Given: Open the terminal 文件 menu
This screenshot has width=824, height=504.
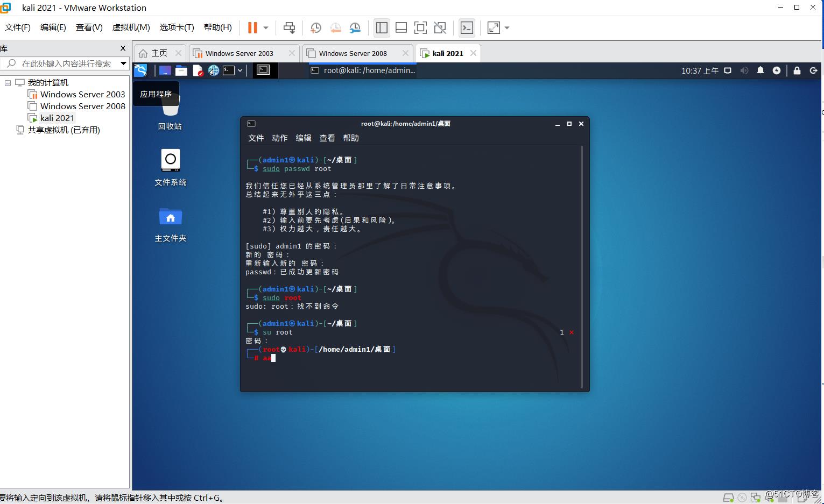Looking at the screenshot, I should [x=256, y=138].
